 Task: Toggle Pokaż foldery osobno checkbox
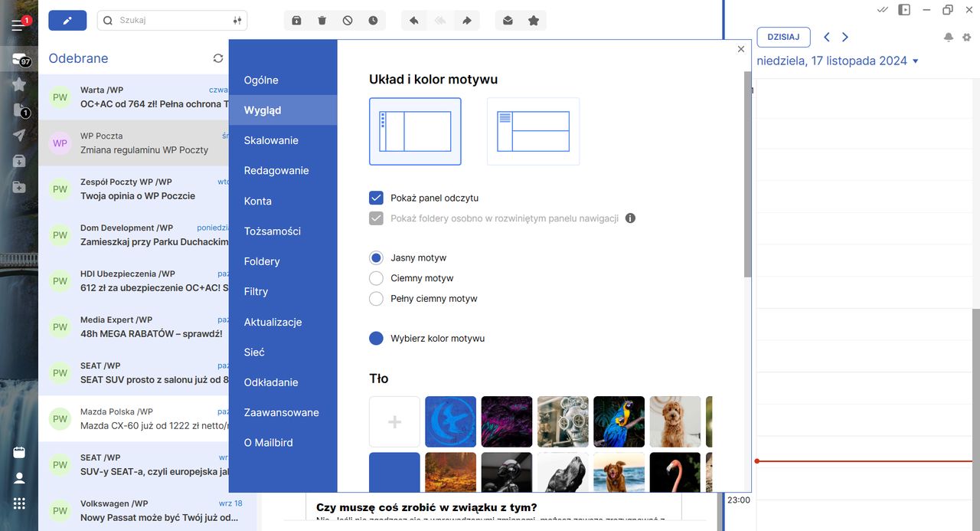pos(376,218)
